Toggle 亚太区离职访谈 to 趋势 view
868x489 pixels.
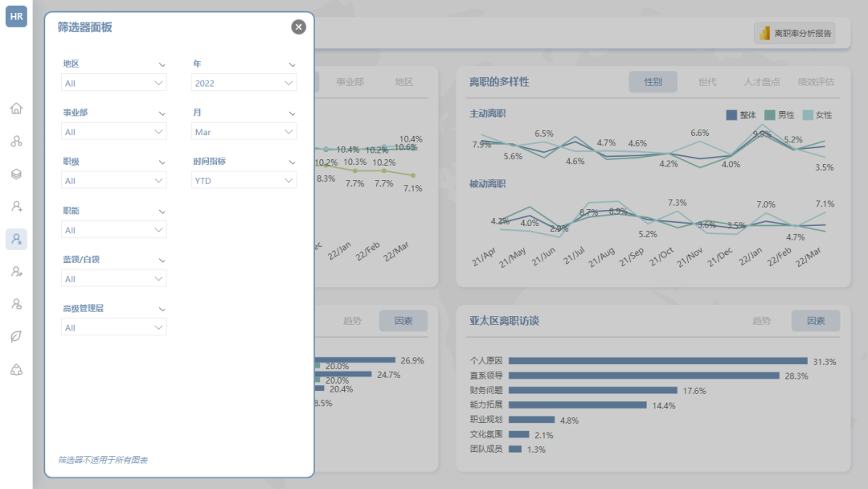click(x=761, y=321)
